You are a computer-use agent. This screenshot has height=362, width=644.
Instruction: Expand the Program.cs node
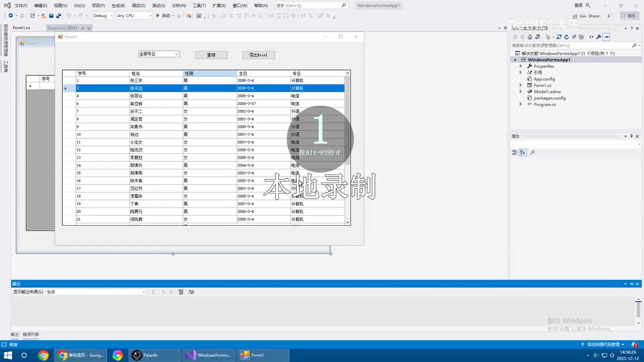coord(521,105)
